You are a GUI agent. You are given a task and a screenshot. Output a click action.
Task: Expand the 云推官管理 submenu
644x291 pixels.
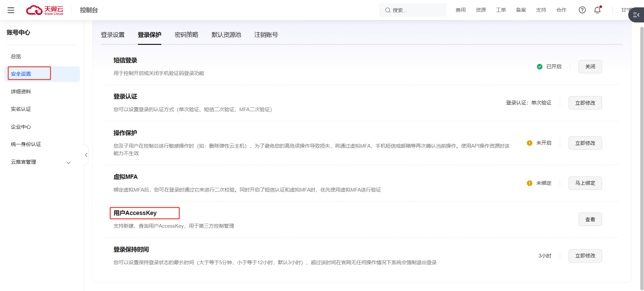click(x=68, y=162)
